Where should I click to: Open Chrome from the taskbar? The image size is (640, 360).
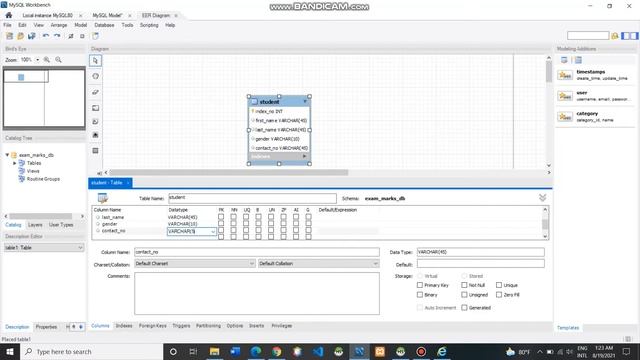(277, 351)
